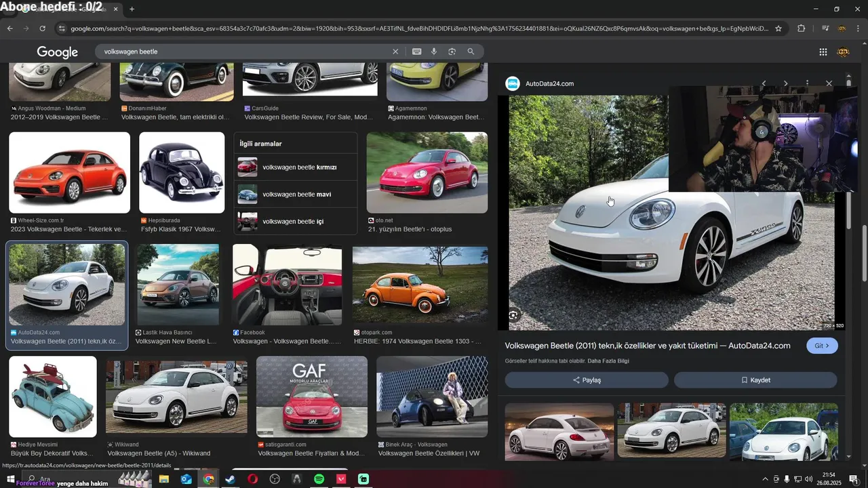Viewport: 868px width, 488px height.
Task: Open notification center in the taskbar
Action: [853, 479]
